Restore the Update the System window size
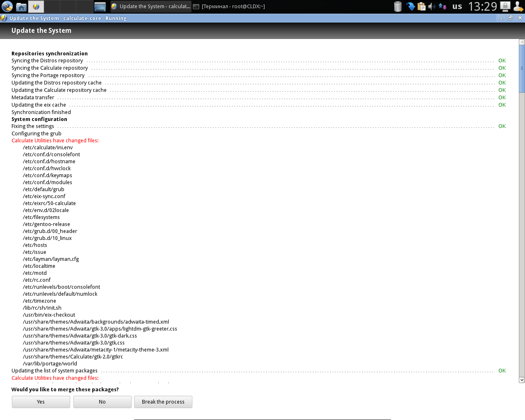 511,18
